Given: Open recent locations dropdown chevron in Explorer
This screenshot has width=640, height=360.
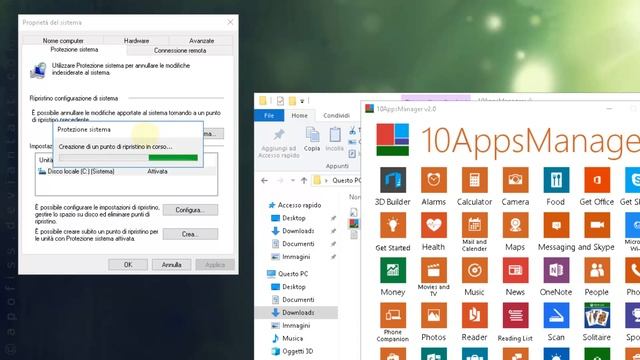Looking at the screenshot, I should pos(293,180).
